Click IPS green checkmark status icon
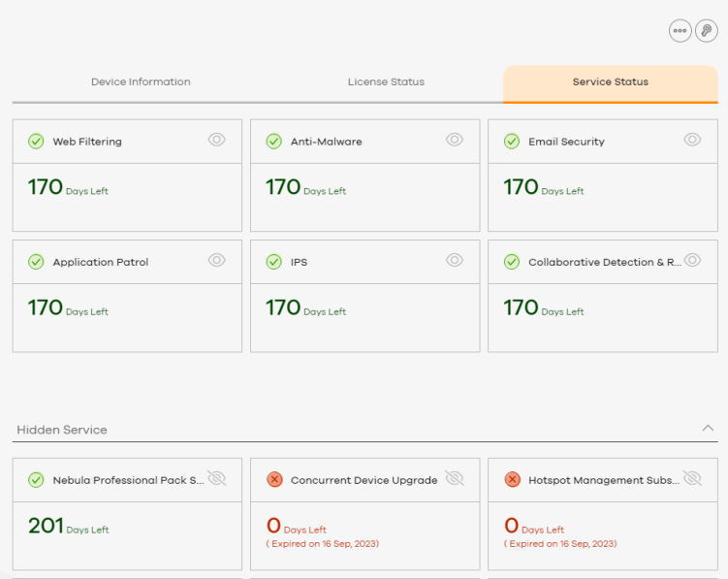The height and width of the screenshot is (579, 728). [274, 262]
